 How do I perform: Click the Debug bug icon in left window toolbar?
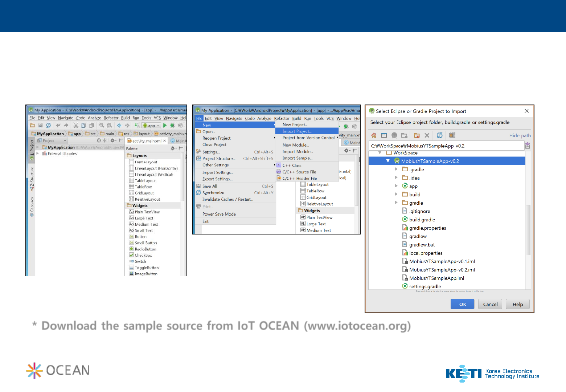point(173,126)
